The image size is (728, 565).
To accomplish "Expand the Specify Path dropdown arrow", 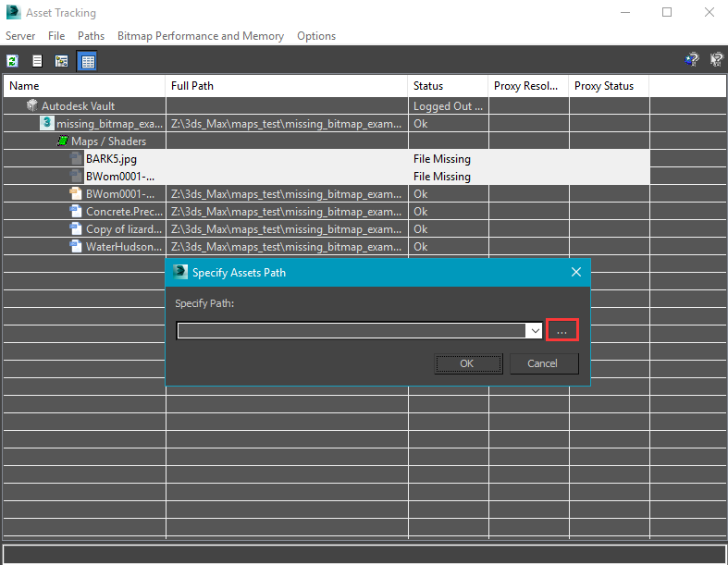I will (535, 331).
